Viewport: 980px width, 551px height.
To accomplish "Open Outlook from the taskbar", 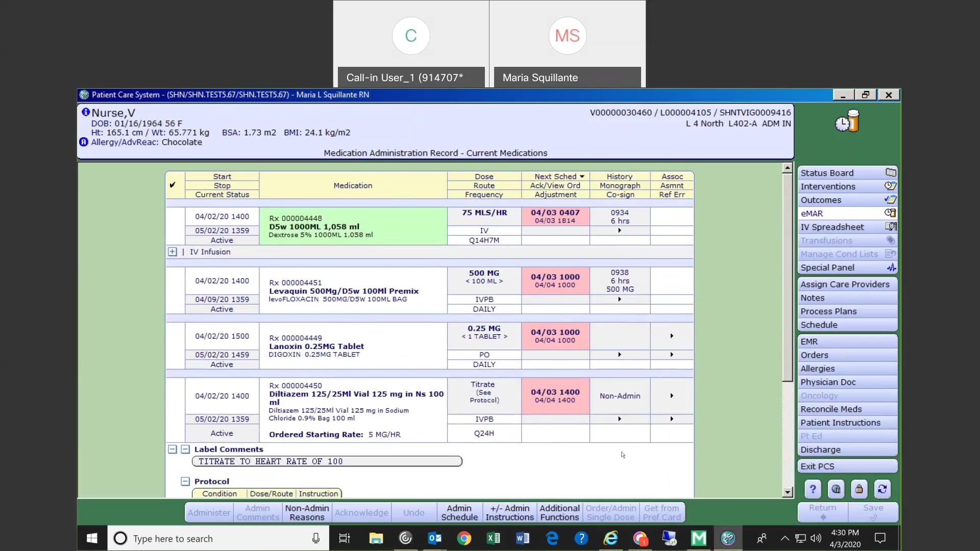I will coord(434,538).
